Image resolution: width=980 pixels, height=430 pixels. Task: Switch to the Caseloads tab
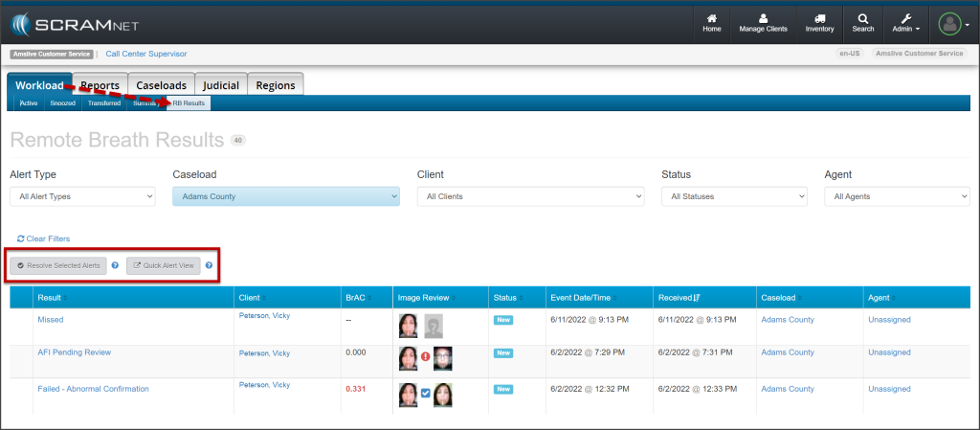(x=161, y=85)
